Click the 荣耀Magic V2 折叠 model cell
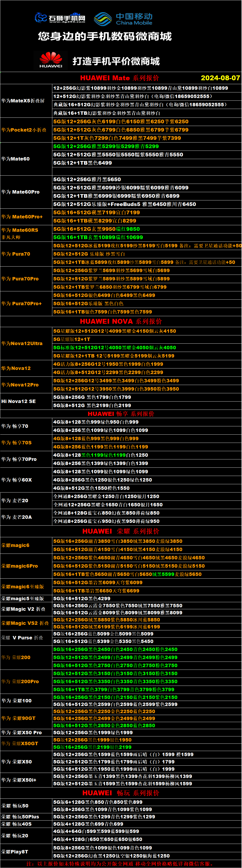The height and width of the screenshot is (868, 242). coord(26,609)
